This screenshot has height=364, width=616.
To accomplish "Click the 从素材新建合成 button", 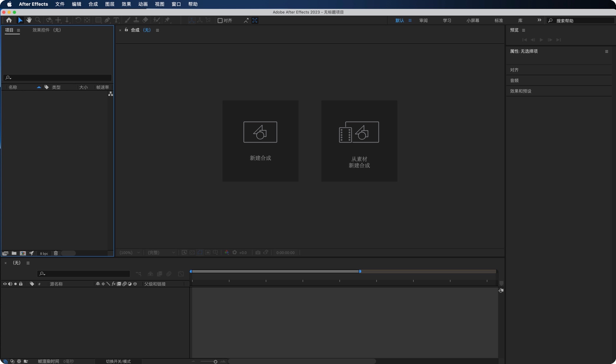I will pyautogui.click(x=359, y=140).
